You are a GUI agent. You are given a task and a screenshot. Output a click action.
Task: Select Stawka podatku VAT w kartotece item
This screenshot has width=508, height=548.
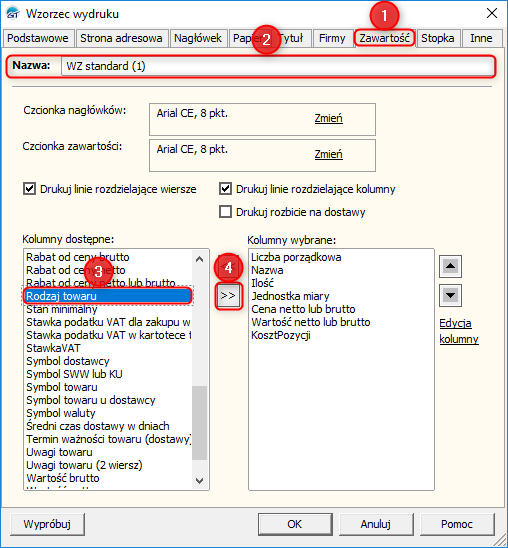(x=109, y=335)
